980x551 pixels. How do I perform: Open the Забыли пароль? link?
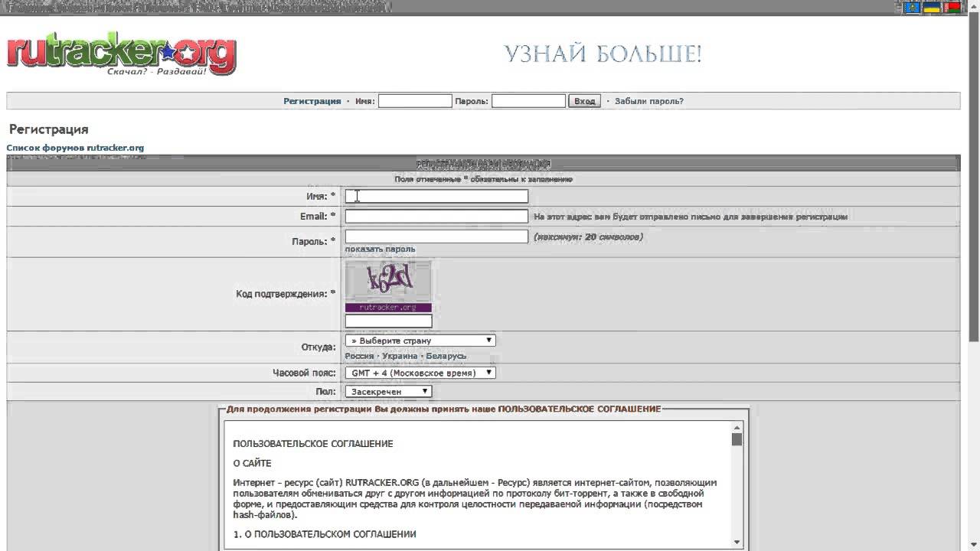pyautogui.click(x=649, y=101)
